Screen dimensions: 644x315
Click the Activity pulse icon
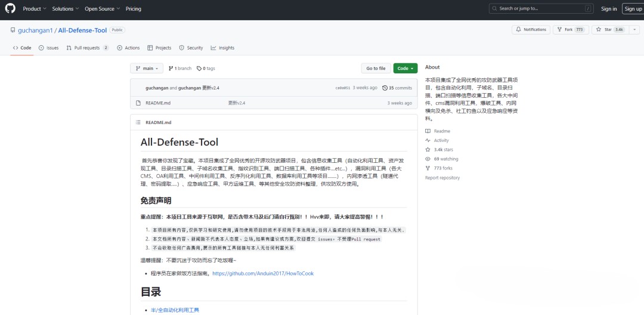pyautogui.click(x=428, y=140)
